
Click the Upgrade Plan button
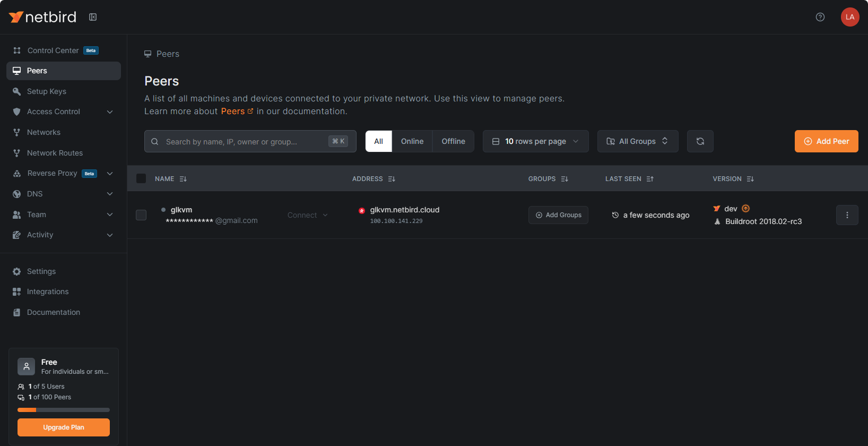point(64,427)
